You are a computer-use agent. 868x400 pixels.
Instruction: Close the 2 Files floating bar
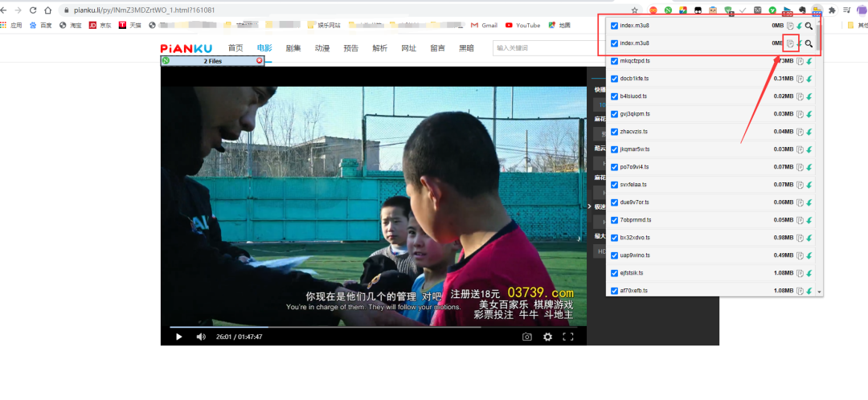point(259,61)
